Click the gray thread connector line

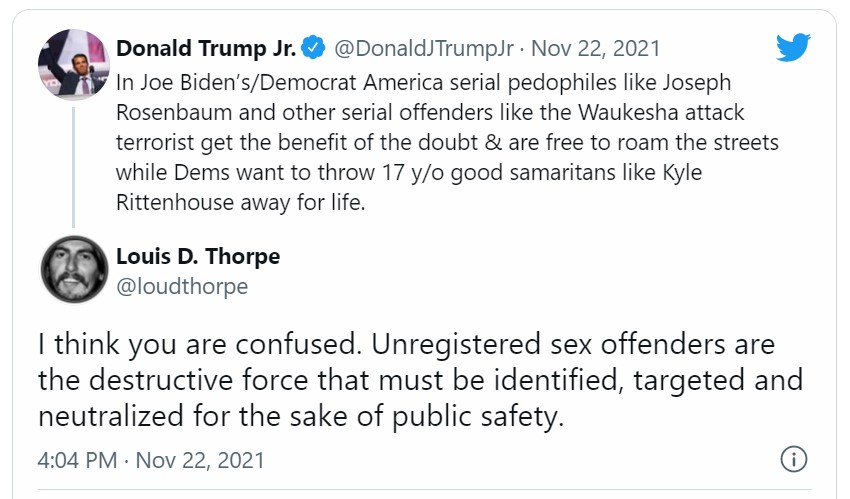click(x=73, y=162)
